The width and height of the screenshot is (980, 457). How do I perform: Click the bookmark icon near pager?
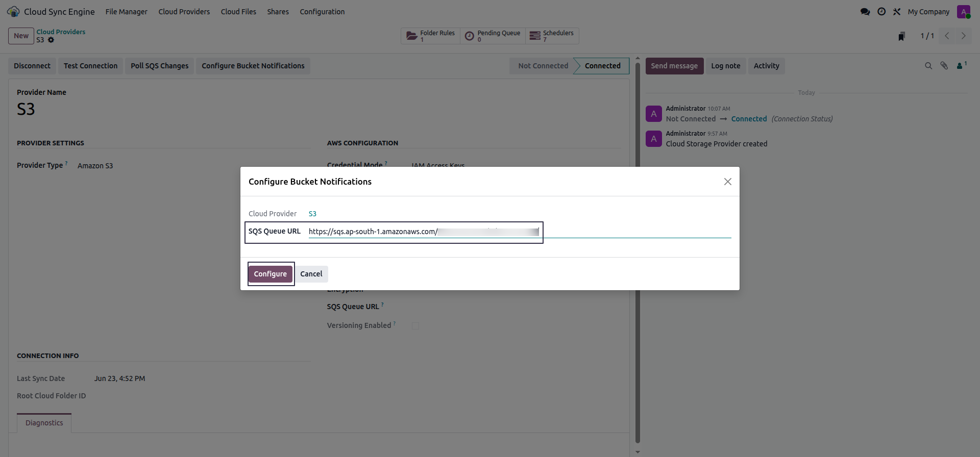902,36
